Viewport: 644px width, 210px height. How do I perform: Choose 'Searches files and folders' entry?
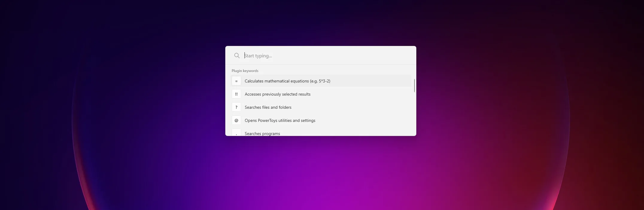[321, 107]
